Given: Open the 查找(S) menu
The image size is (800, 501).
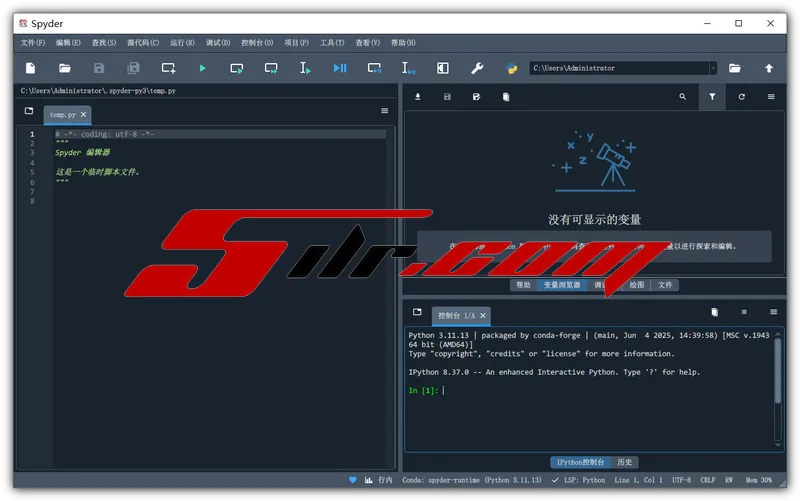Looking at the screenshot, I should (x=104, y=43).
